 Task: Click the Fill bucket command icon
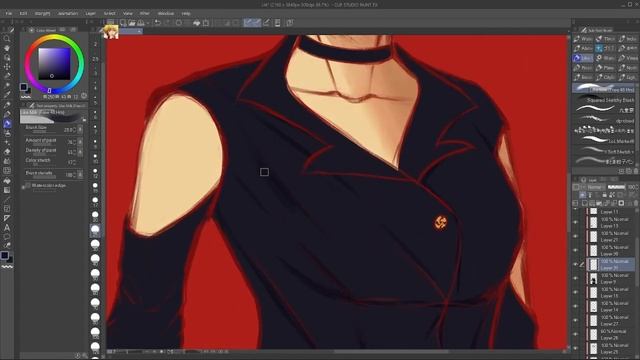point(197,23)
